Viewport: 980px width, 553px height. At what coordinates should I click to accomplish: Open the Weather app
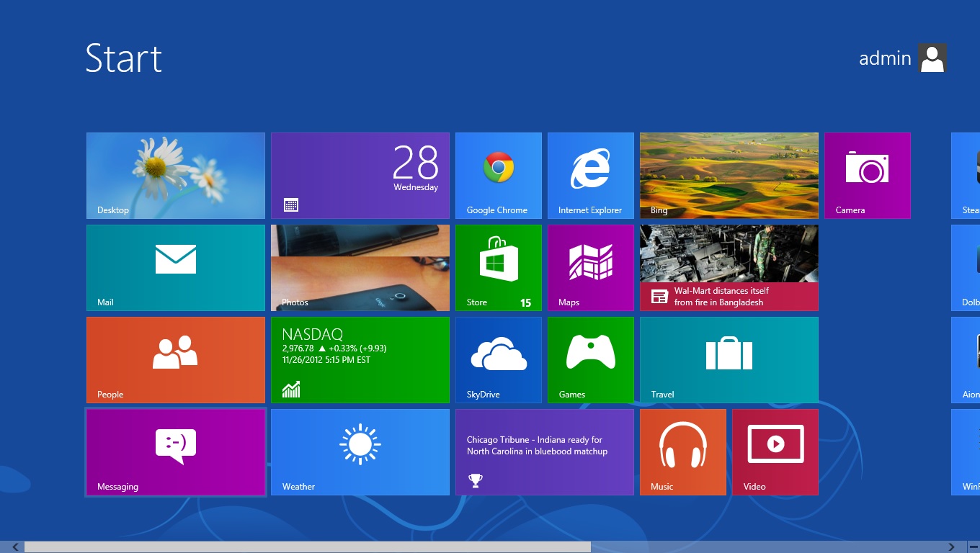360,451
